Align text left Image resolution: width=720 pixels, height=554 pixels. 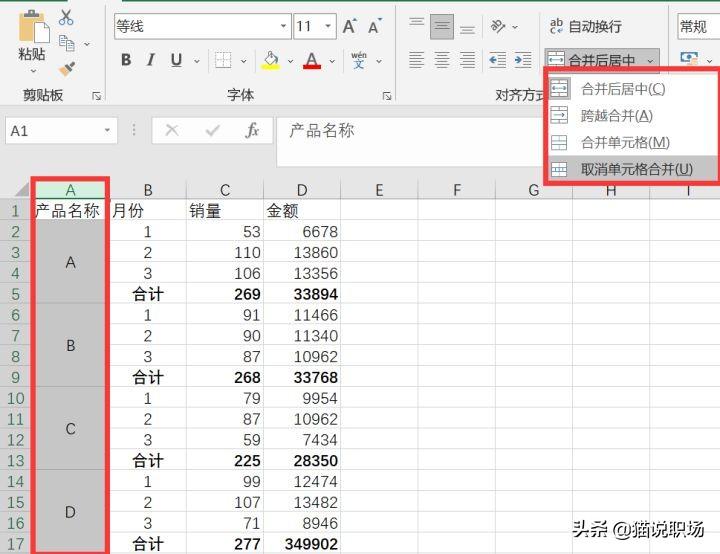(416, 60)
